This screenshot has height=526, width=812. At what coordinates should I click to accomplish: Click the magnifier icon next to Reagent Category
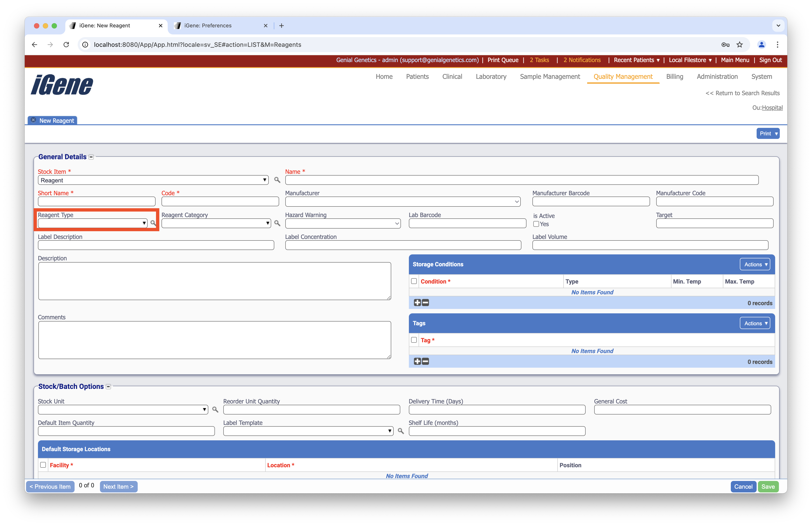coord(277,223)
